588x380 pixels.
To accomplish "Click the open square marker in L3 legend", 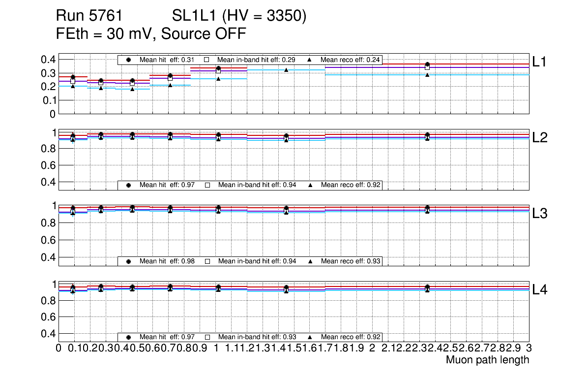I will coord(207,261).
